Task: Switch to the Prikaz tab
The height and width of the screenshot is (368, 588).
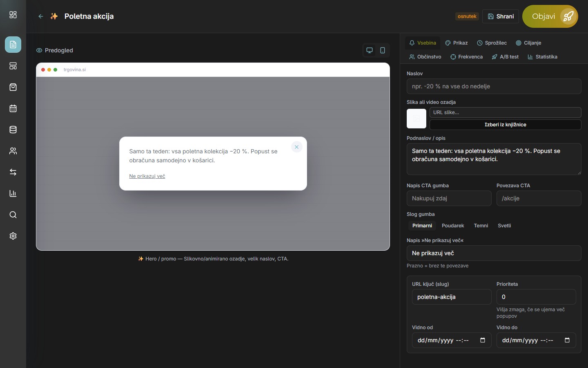Action: point(457,43)
